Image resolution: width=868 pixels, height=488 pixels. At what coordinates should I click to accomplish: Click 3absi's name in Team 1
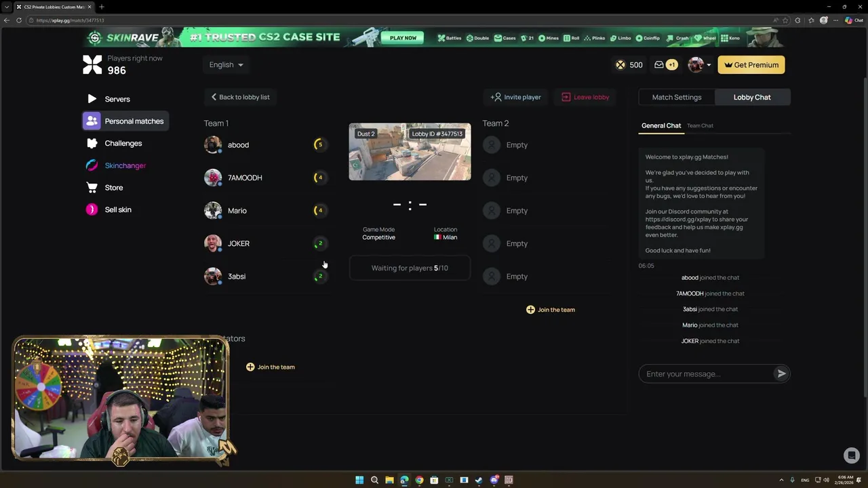point(237,277)
